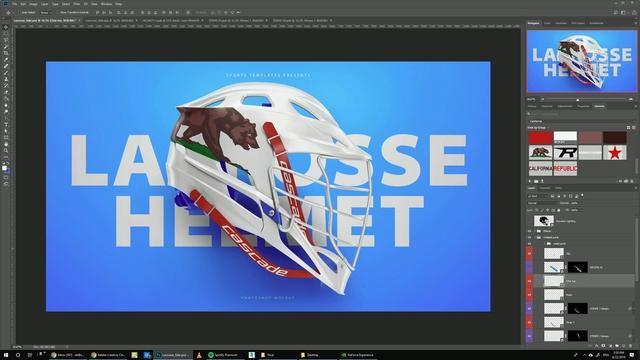Open VLC from the taskbar

(199, 355)
